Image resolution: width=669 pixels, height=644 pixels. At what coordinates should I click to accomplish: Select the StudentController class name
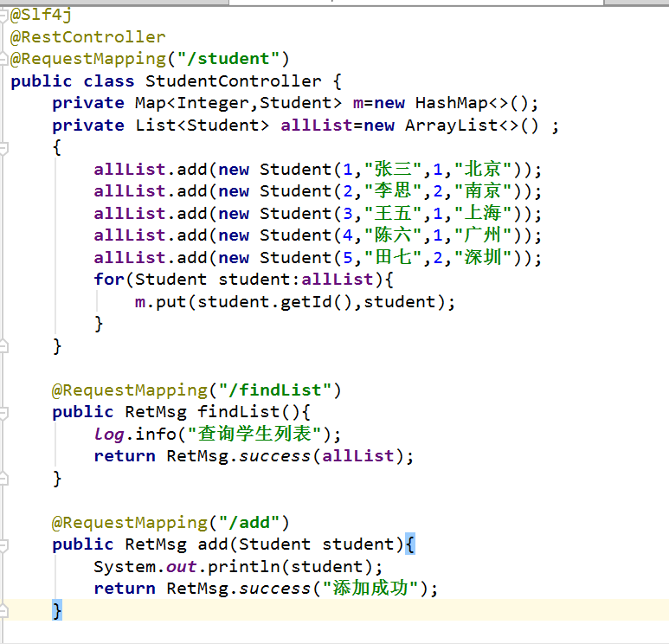coord(234,81)
